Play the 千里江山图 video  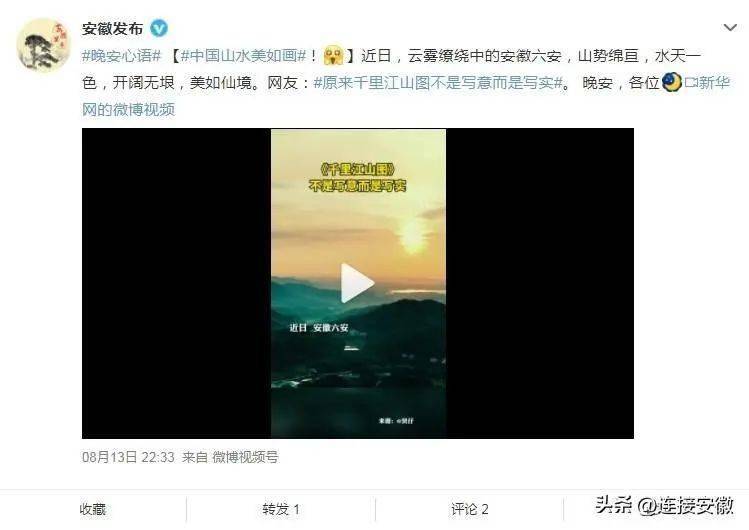tap(357, 283)
